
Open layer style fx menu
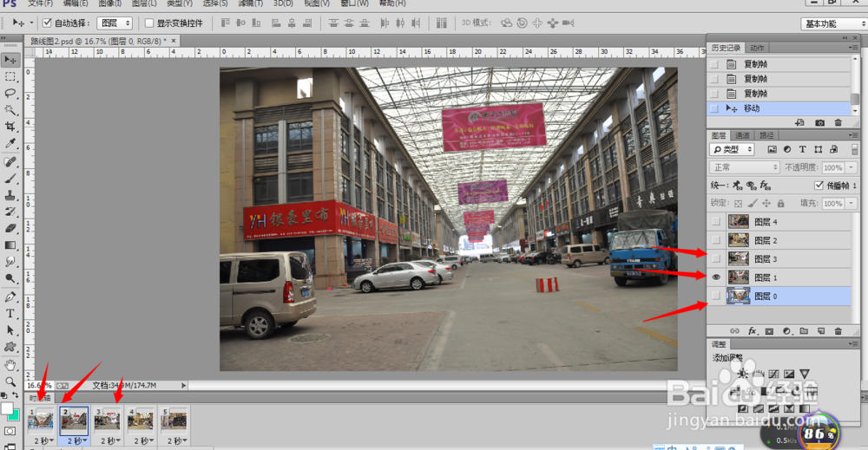753,331
